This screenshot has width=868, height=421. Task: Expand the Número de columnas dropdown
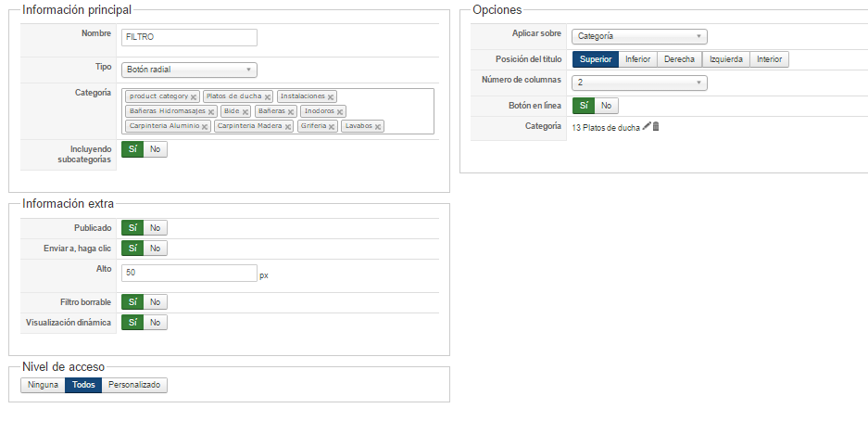click(638, 83)
